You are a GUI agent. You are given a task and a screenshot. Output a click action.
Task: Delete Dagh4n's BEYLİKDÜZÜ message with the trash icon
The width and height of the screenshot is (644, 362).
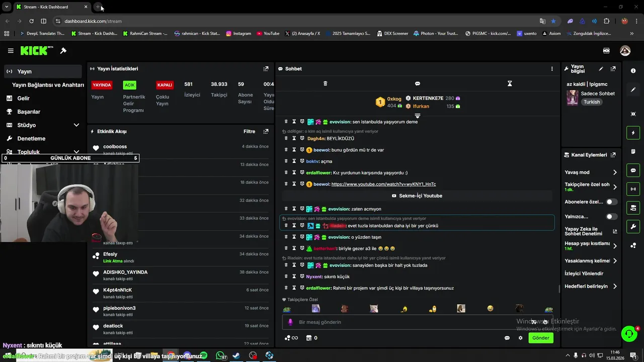(286, 138)
